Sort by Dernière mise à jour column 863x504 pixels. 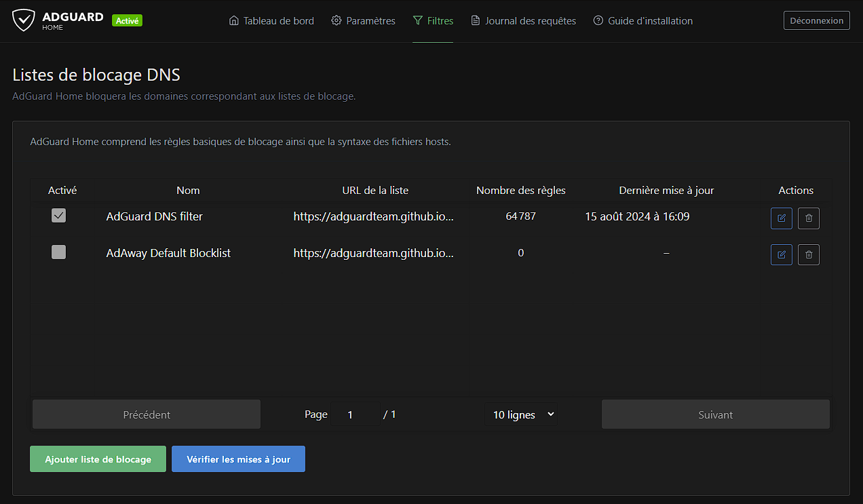click(x=666, y=191)
